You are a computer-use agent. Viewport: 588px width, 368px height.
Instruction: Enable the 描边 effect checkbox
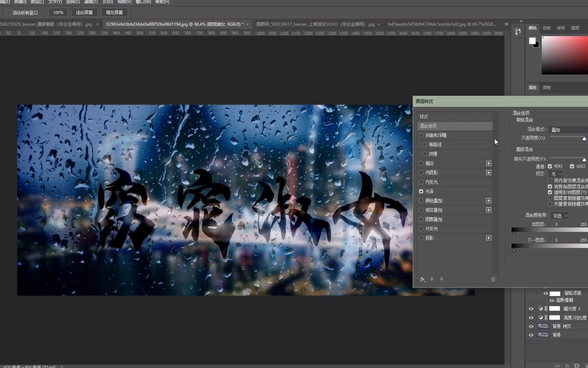tap(421, 163)
